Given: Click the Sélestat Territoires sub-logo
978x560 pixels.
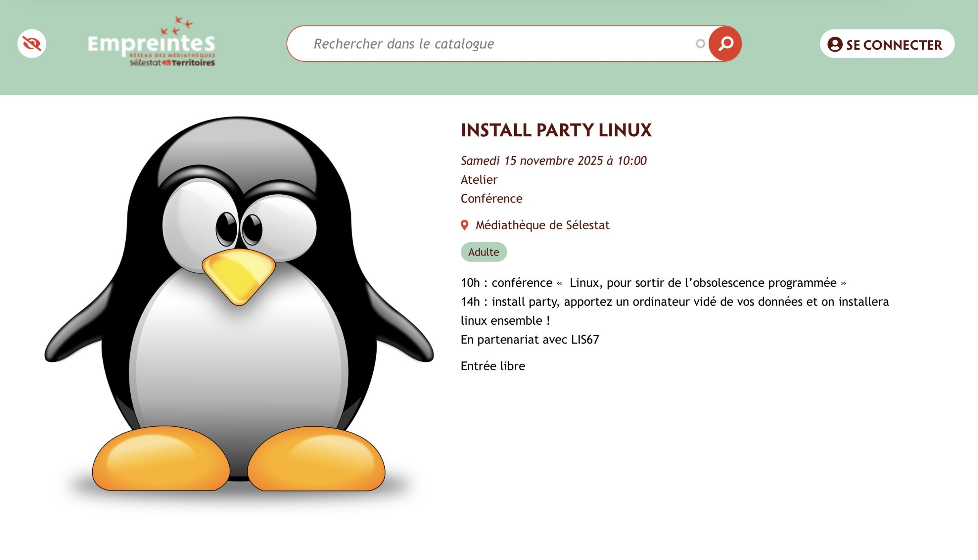Looking at the screenshot, I should click(x=172, y=63).
